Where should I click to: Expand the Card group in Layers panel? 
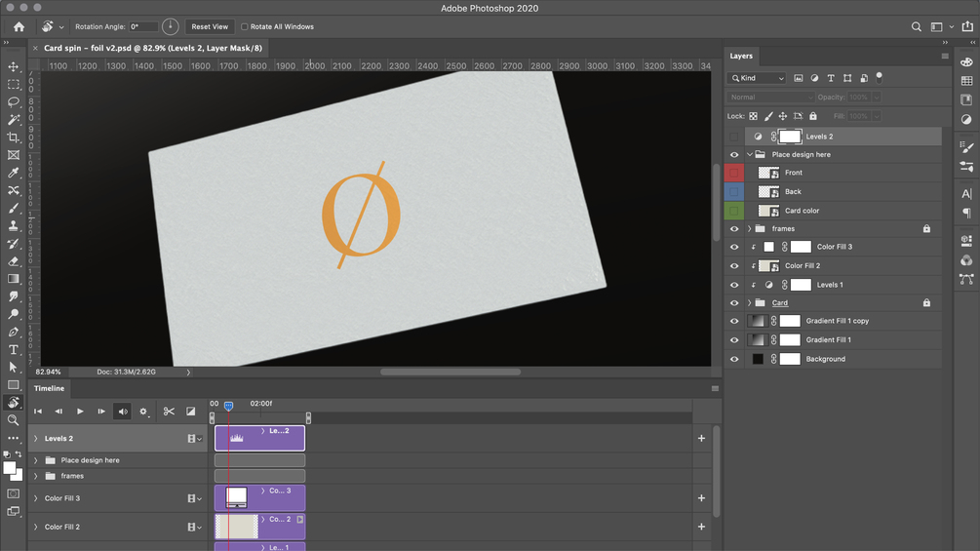[x=749, y=303]
